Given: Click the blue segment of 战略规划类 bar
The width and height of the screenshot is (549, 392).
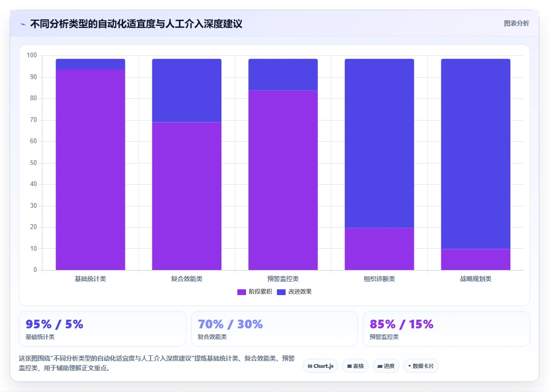Looking at the screenshot, I should click(476, 154).
